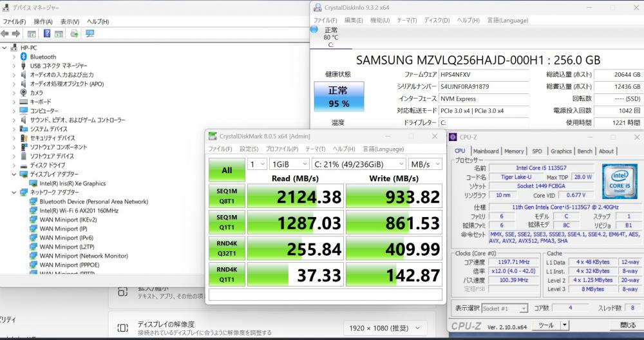Switch to SPD tab in CPU-Z
Image resolution: width=644 pixels, height=340 pixels.
pos(537,151)
